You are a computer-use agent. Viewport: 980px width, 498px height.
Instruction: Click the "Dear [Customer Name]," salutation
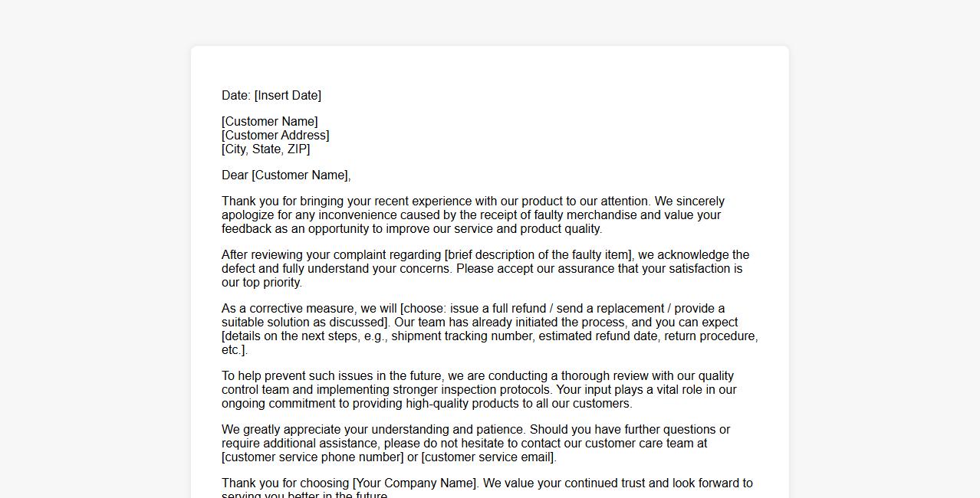click(x=286, y=175)
